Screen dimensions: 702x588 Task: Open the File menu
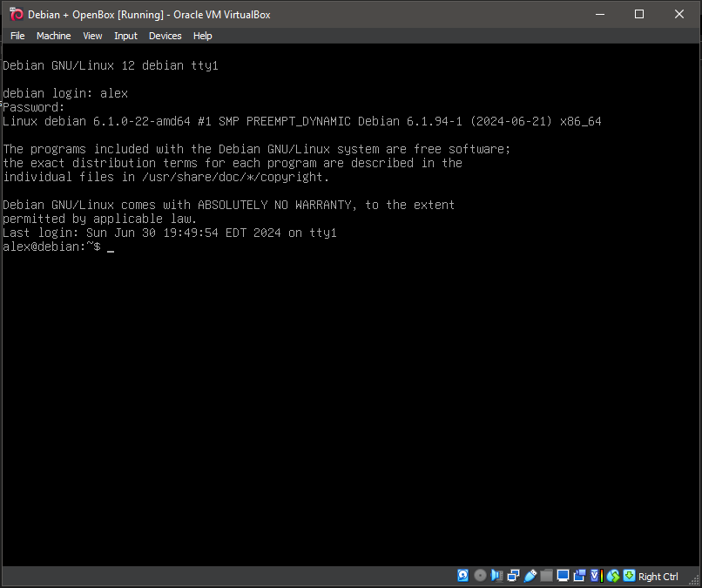(17, 36)
